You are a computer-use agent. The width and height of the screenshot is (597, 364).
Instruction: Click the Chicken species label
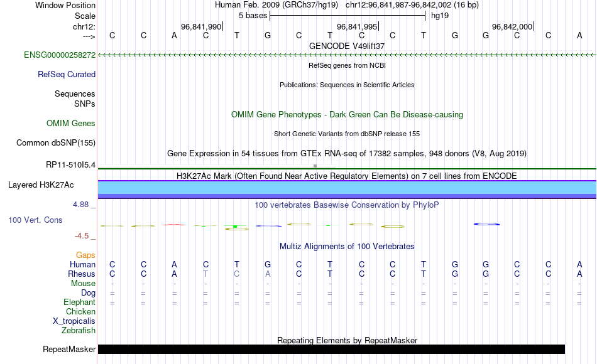pyautogui.click(x=80, y=311)
